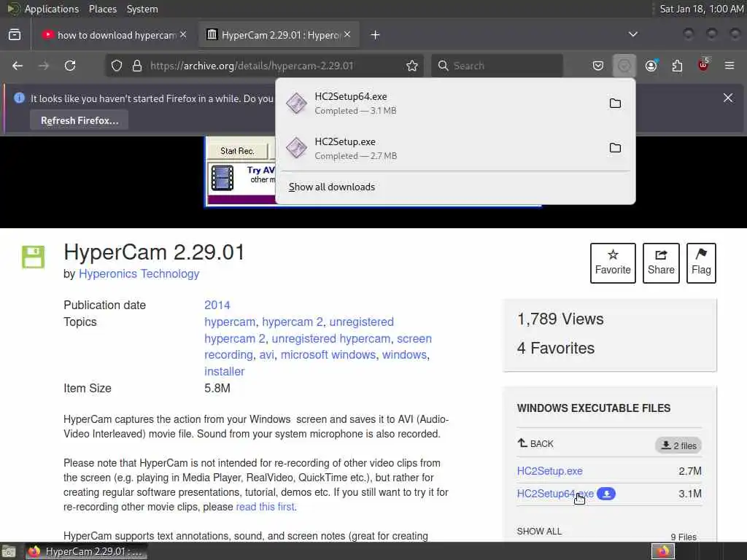Click the info icon in notification bar
Screen dimensions: 747x560
(x=19, y=98)
